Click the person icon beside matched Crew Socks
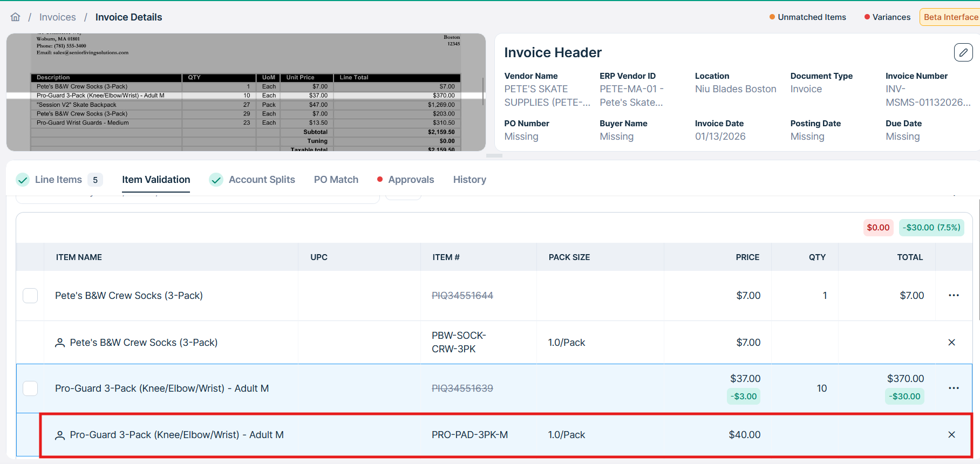The height and width of the screenshot is (464, 980). tap(60, 343)
